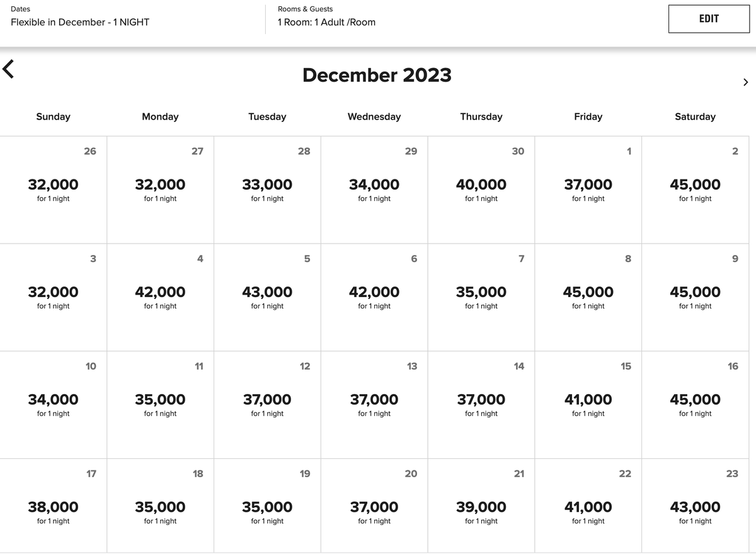Select the cheapest Saturday rate on December 23
Viewport: 756px width, 554px height.
click(x=696, y=511)
